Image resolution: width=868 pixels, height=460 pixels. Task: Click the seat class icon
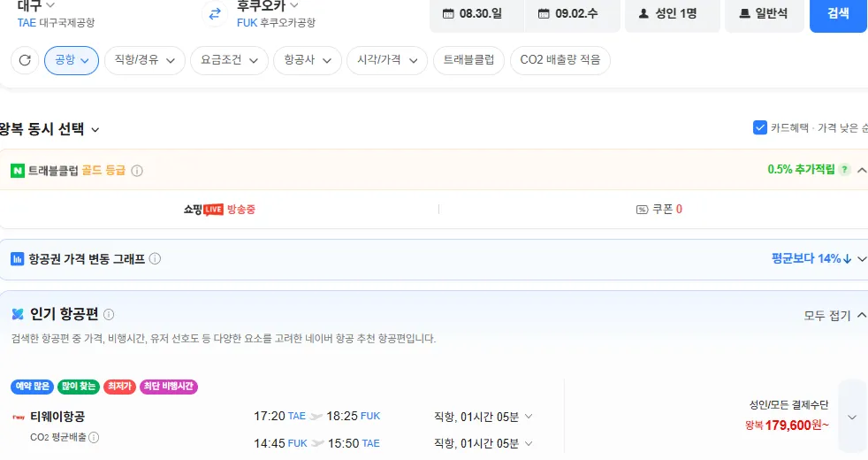pyautogui.click(x=744, y=13)
